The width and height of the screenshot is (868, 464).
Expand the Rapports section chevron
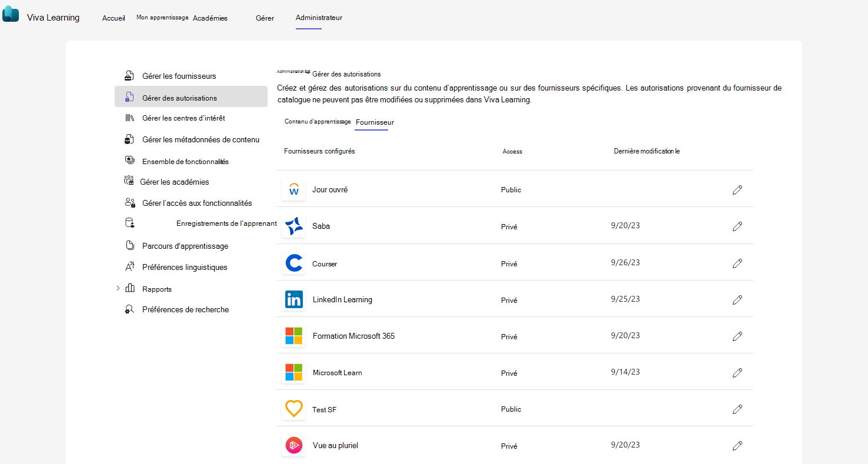point(118,288)
